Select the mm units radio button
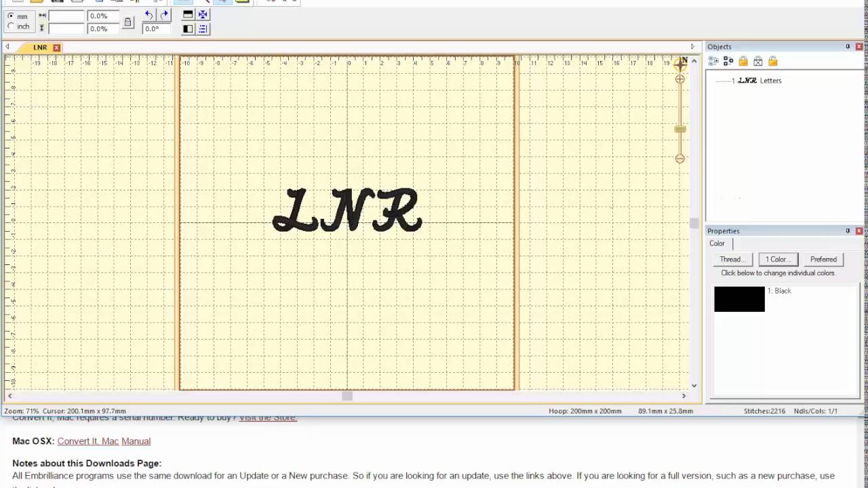The image size is (868, 488). tap(11, 16)
